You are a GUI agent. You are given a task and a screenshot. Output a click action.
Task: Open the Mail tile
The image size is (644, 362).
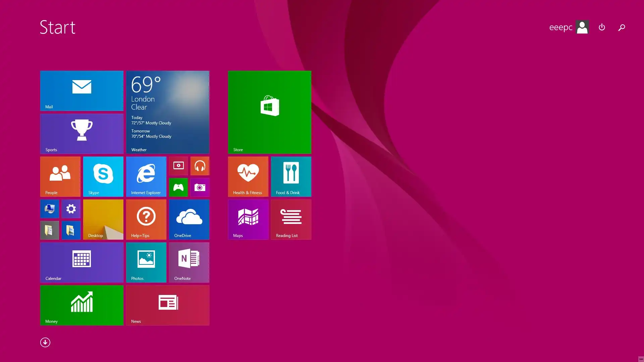point(82,90)
